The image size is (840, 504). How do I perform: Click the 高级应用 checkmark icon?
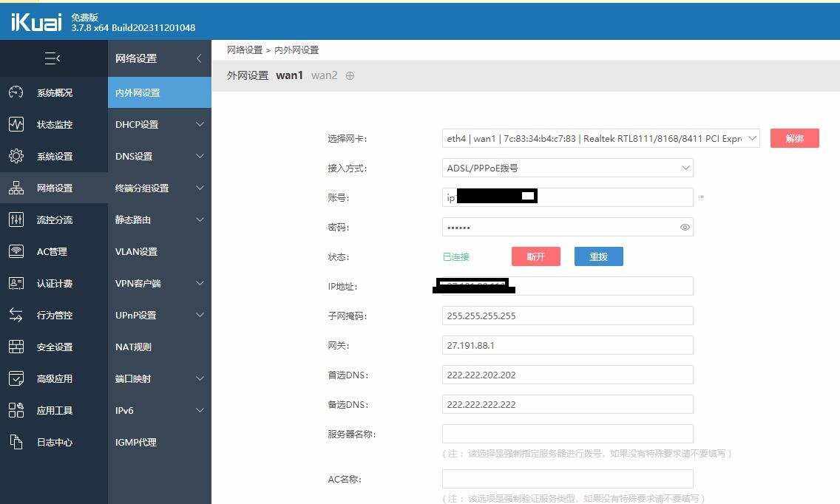pyautogui.click(x=16, y=378)
